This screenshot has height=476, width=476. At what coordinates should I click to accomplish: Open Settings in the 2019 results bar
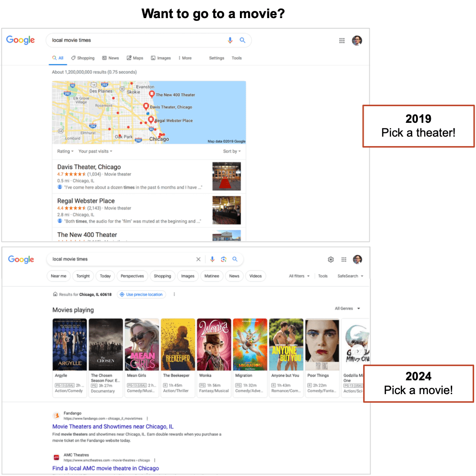217,58
